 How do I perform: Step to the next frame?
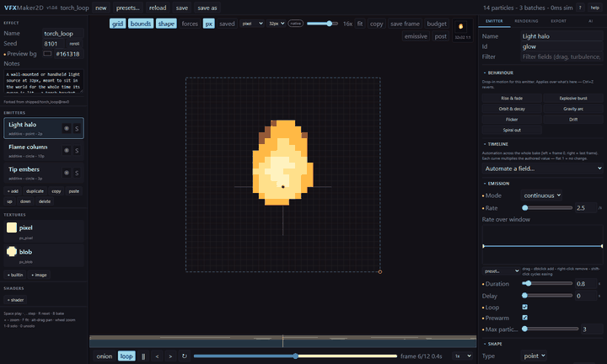point(170,356)
